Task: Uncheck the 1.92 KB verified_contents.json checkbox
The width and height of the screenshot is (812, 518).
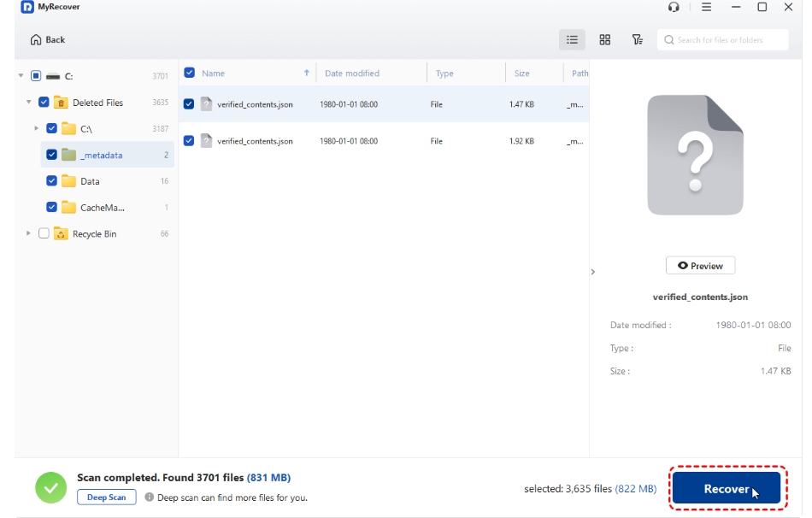Action: [x=189, y=141]
